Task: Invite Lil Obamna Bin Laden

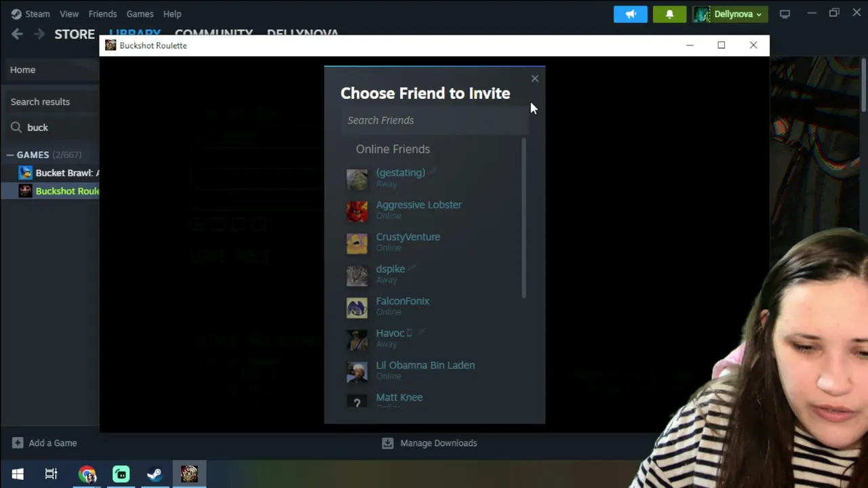Action: tap(425, 365)
